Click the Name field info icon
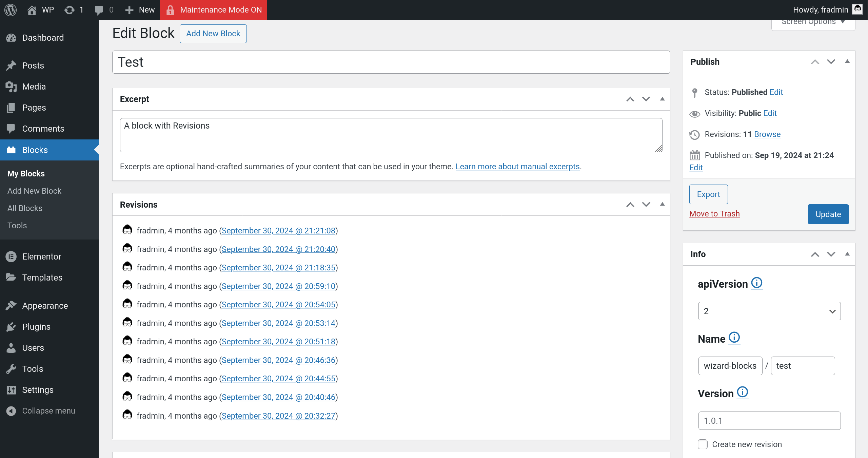Image resolution: width=868 pixels, height=458 pixels. 734,338
